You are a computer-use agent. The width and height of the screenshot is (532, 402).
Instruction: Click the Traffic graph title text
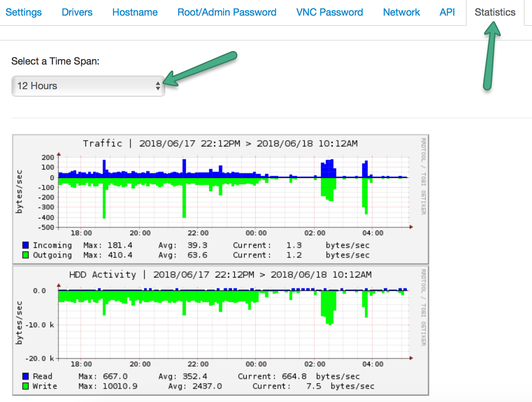[x=220, y=143]
